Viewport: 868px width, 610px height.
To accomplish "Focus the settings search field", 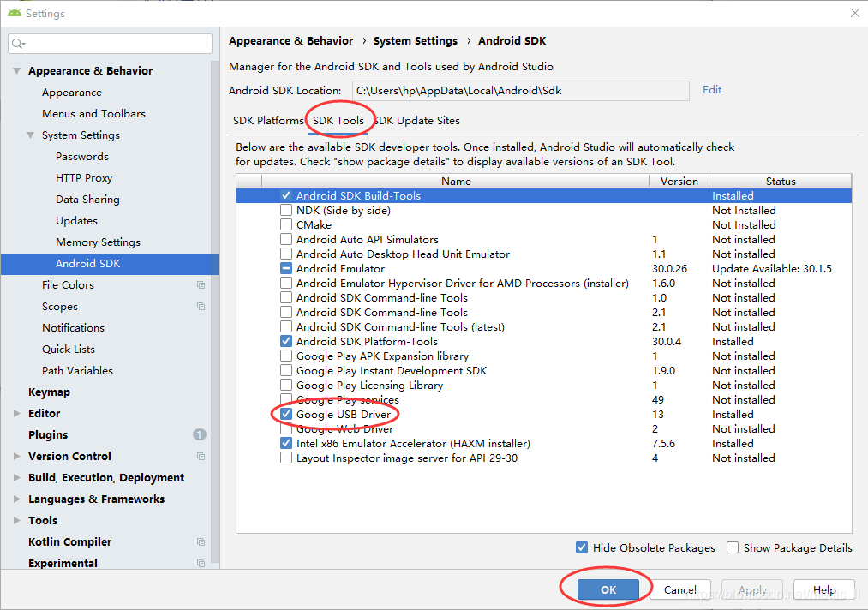I will [x=111, y=44].
